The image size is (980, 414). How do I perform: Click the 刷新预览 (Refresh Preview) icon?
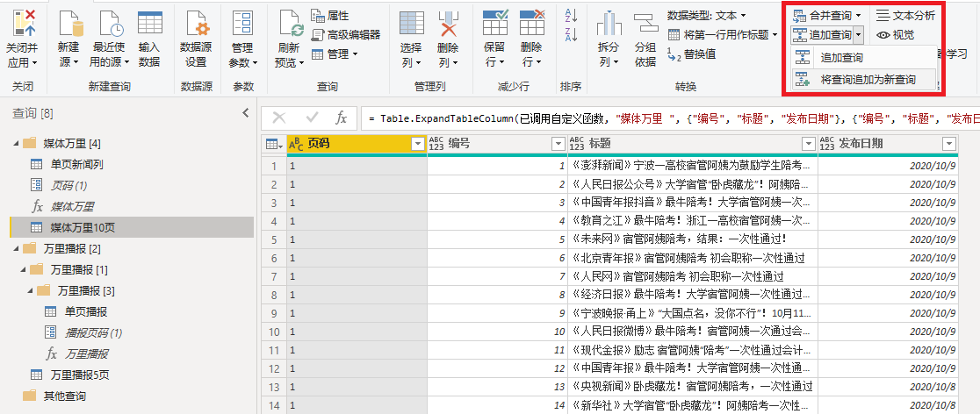pos(289,26)
